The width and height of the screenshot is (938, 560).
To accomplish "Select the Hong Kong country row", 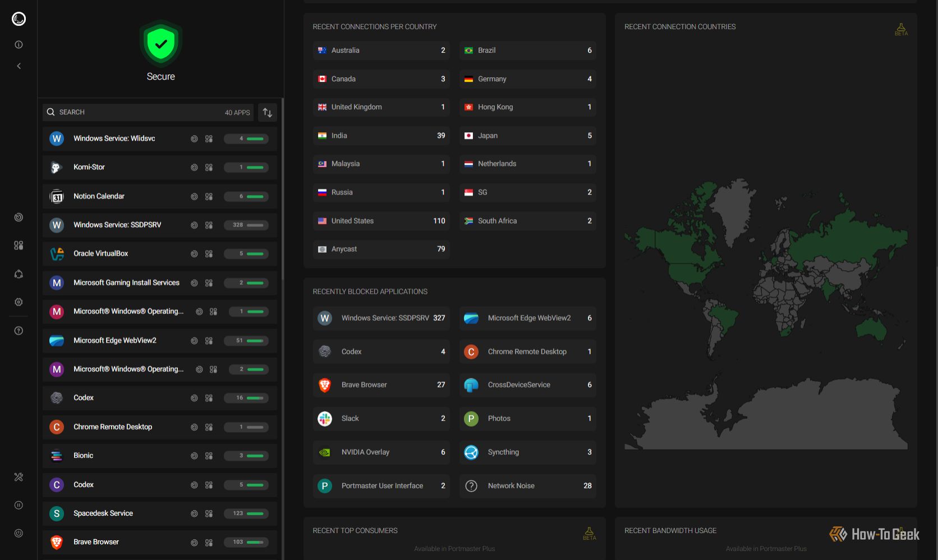I will click(528, 107).
